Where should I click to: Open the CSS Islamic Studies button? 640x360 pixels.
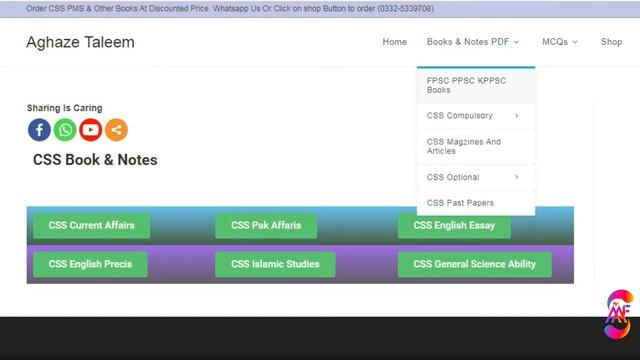[x=275, y=264]
